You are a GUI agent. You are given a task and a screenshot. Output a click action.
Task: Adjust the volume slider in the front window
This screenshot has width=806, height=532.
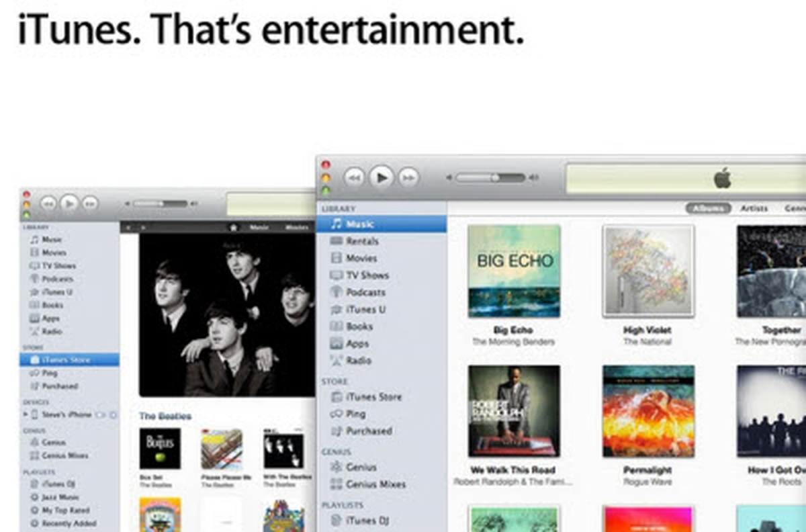click(x=490, y=178)
